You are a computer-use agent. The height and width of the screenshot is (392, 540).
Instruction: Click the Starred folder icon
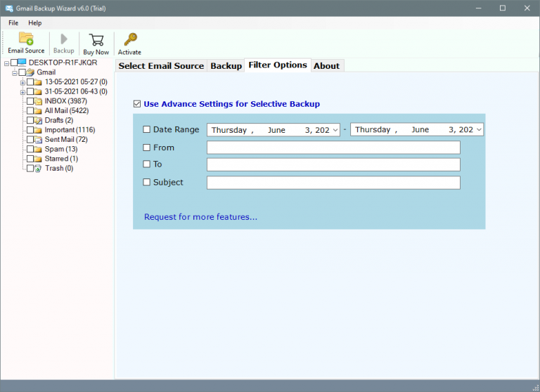[x=38, y=159]
